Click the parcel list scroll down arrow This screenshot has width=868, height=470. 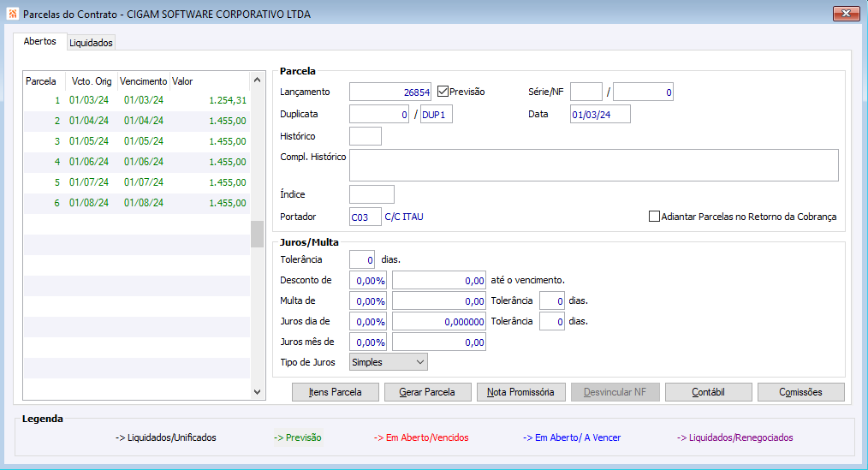[257, 392]
